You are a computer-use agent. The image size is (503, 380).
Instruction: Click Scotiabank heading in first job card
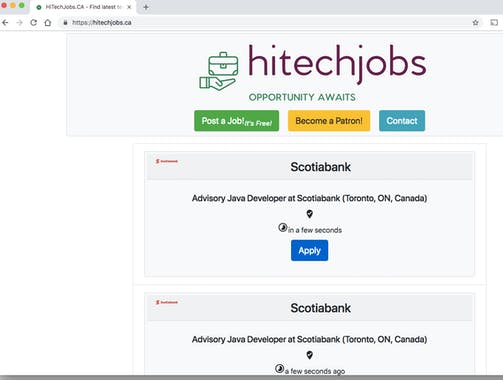point(320,167)
